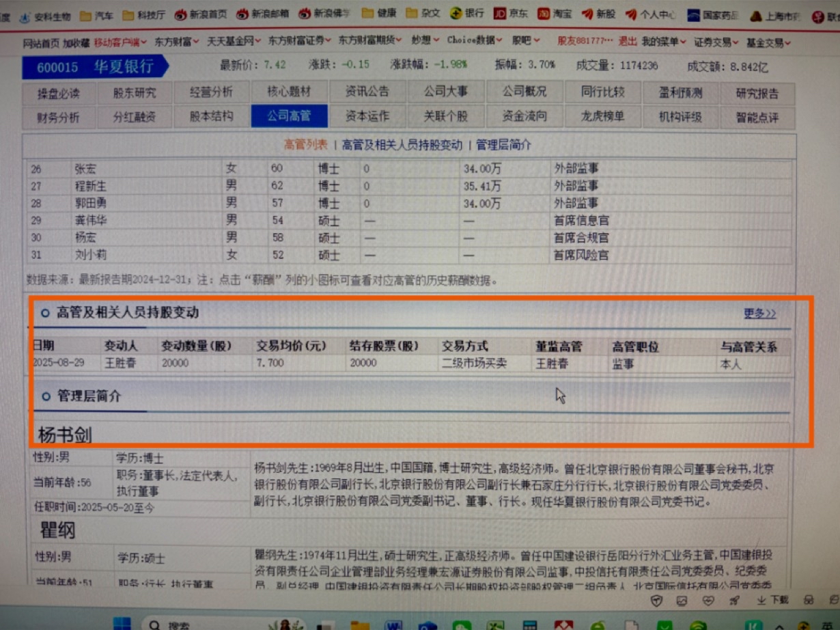The image size is (840, 630).
Task: Expand the 移动客户端 dropdown menu
Action: point(121,42)
